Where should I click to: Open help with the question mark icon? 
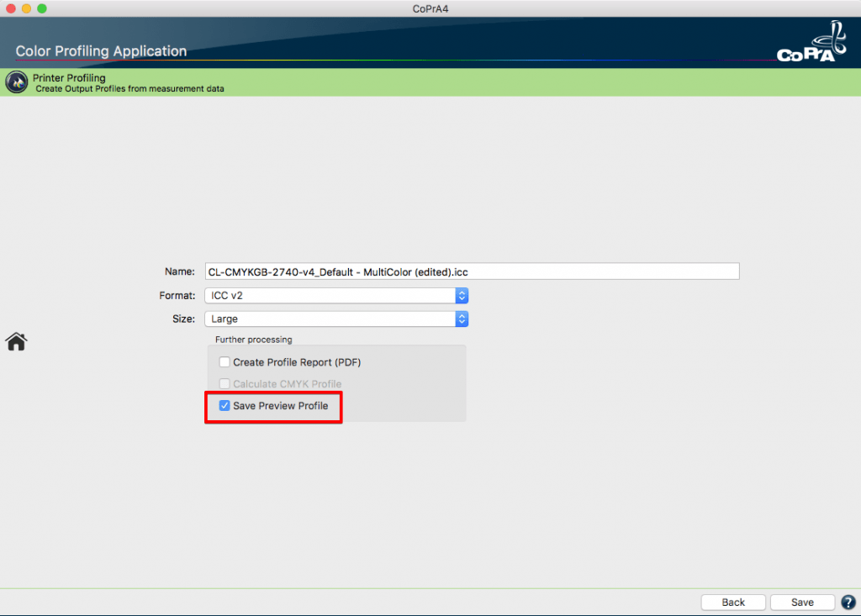848,602
